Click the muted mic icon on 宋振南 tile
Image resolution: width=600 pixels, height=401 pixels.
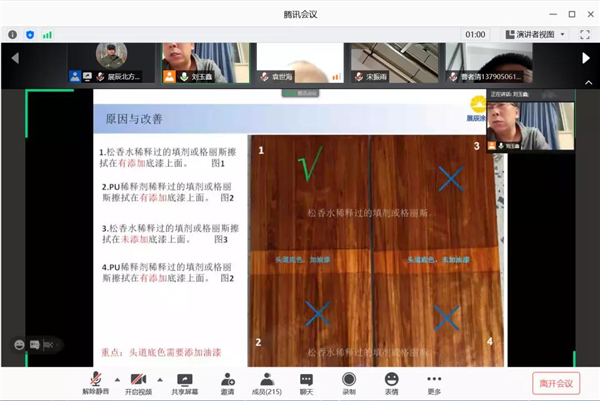(359, 77)
